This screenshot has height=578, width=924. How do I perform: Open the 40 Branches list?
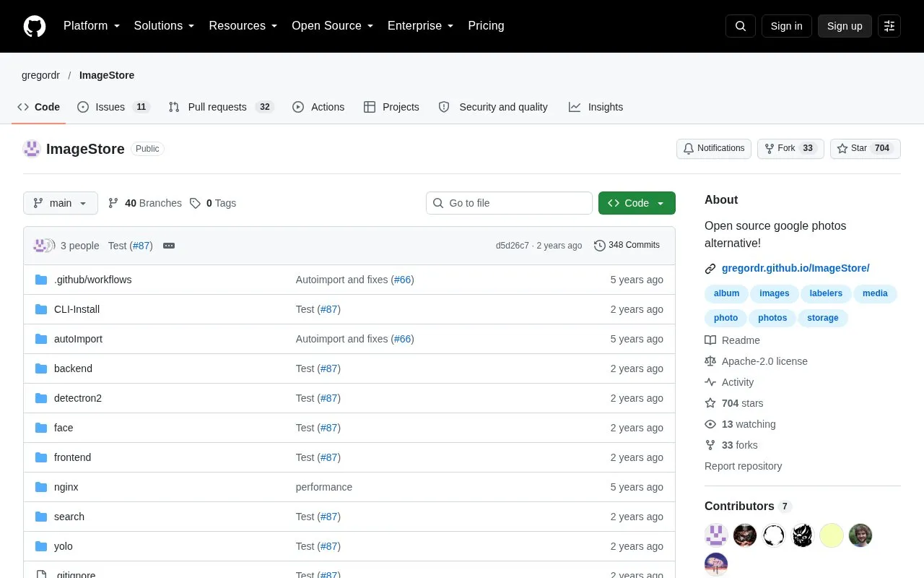(144, 203)
